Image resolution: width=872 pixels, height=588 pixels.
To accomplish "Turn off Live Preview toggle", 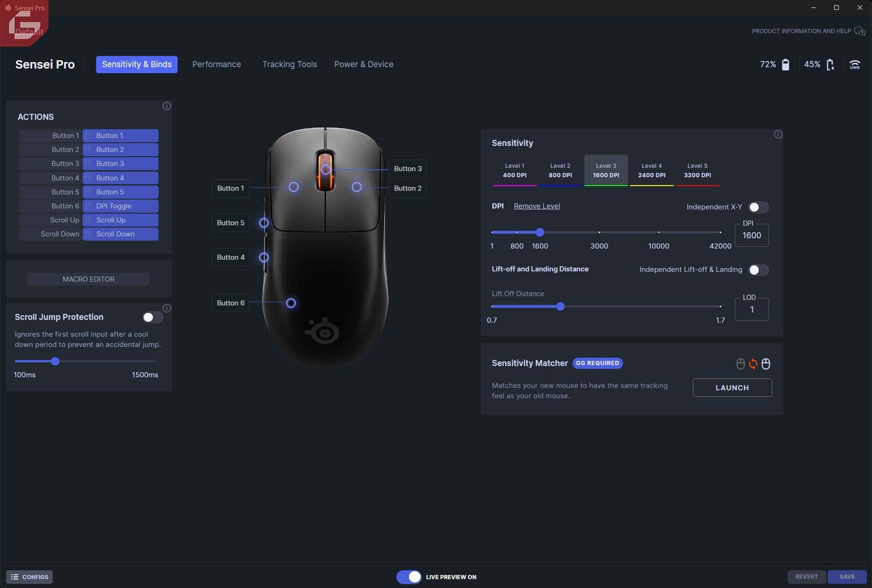I will [x=409, y=577].
